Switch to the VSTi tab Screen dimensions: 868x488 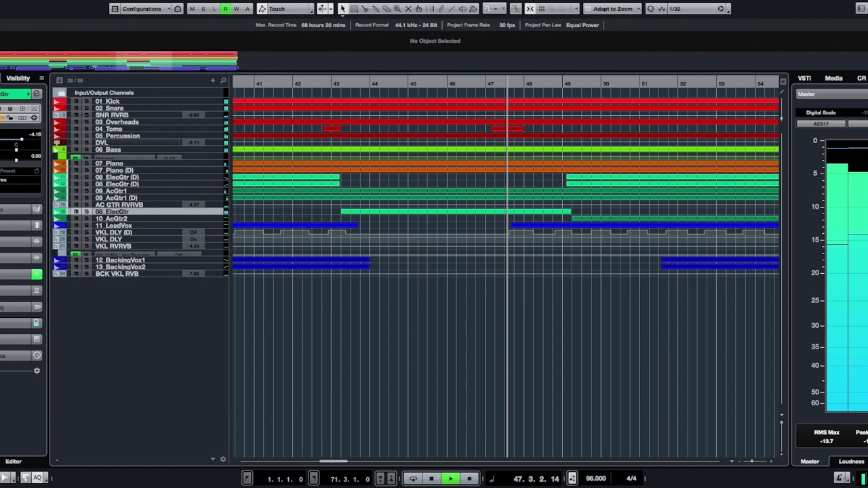point(804,78)
